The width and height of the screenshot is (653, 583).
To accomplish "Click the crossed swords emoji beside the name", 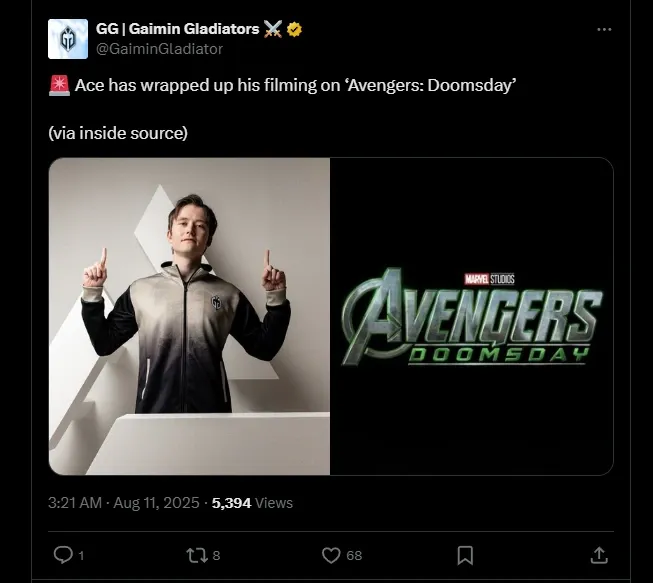I will click(273, 30).
